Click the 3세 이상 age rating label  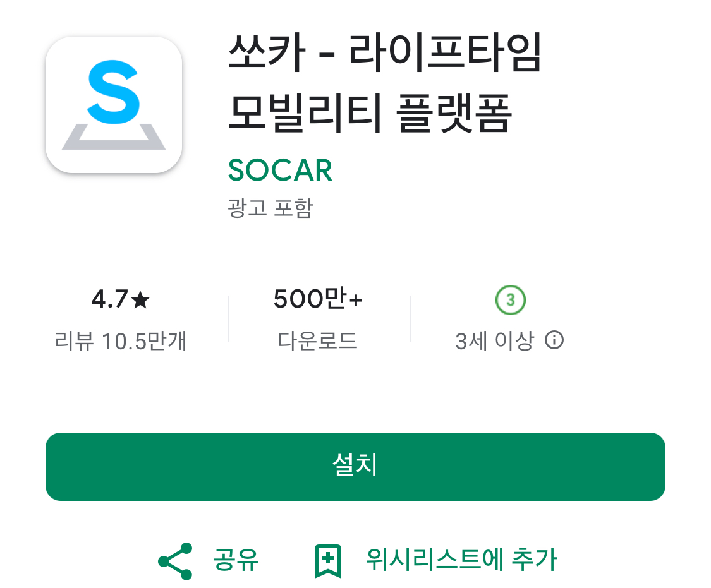(495, 340)
